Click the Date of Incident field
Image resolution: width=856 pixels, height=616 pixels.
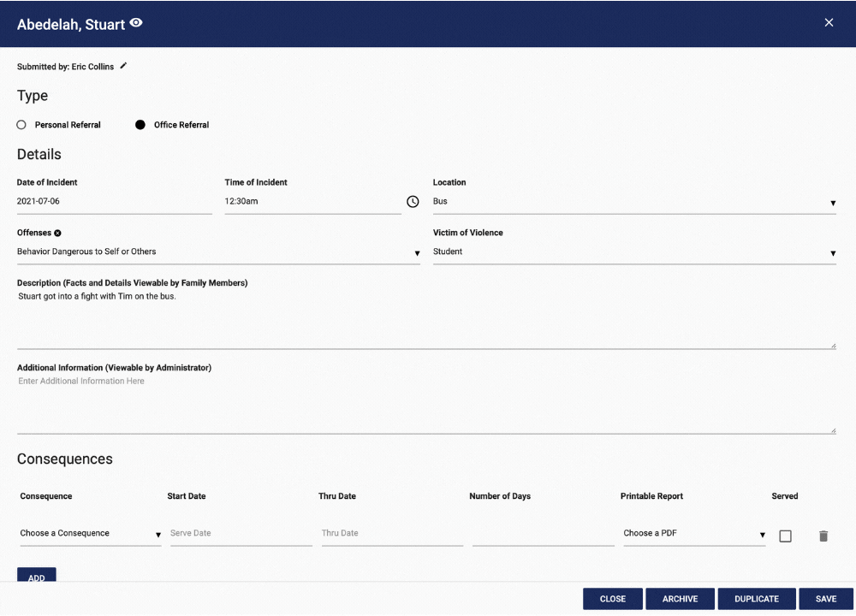click(x=114, y=202)
